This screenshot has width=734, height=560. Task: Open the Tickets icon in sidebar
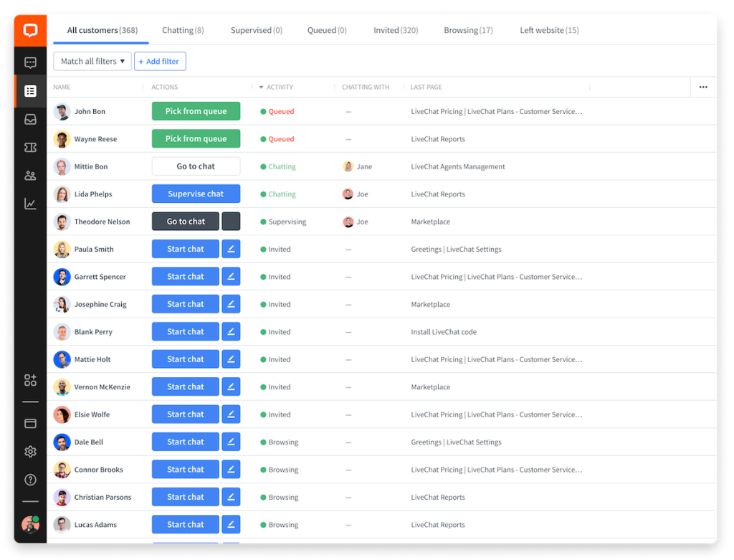point(30,148)
